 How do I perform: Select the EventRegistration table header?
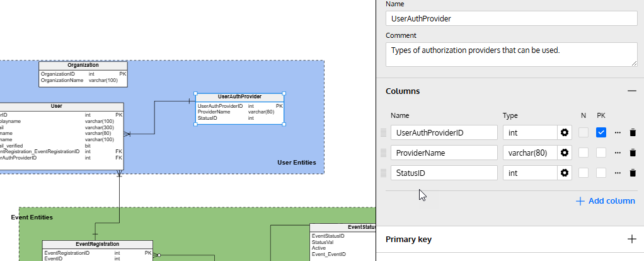point(97,244)
